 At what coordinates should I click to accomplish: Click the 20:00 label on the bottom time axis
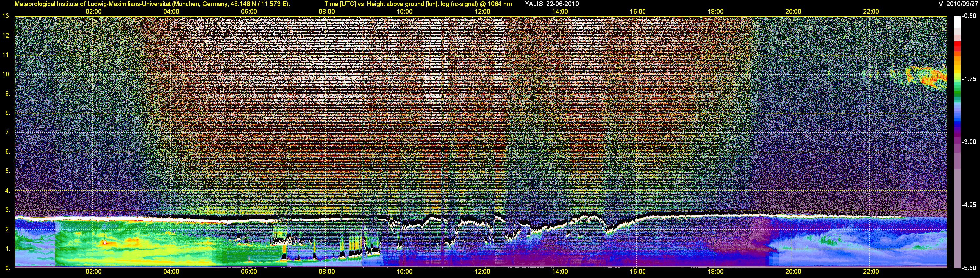pos(793,271)
